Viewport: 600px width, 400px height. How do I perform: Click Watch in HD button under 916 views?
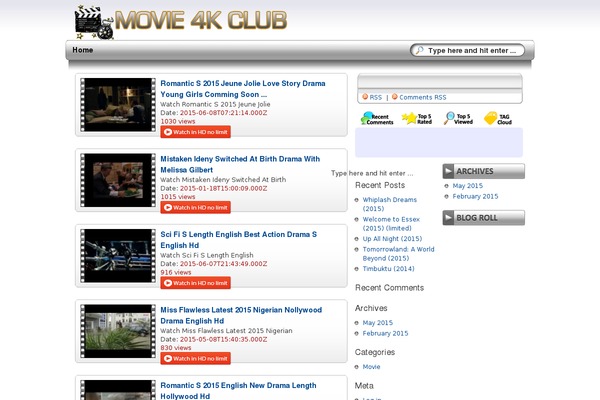[x=196, y=283]
